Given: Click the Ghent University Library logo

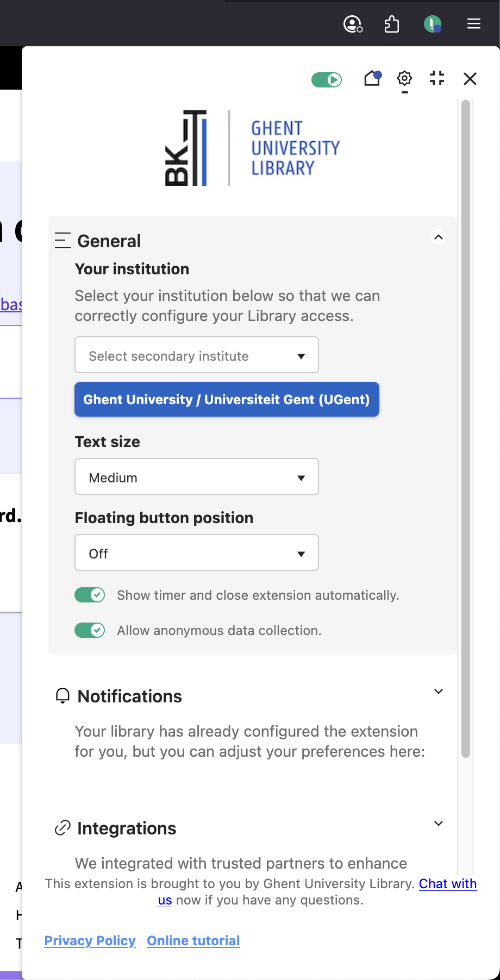Looking at the screenshot, I should pyautogui.click(x=253, y=148).
